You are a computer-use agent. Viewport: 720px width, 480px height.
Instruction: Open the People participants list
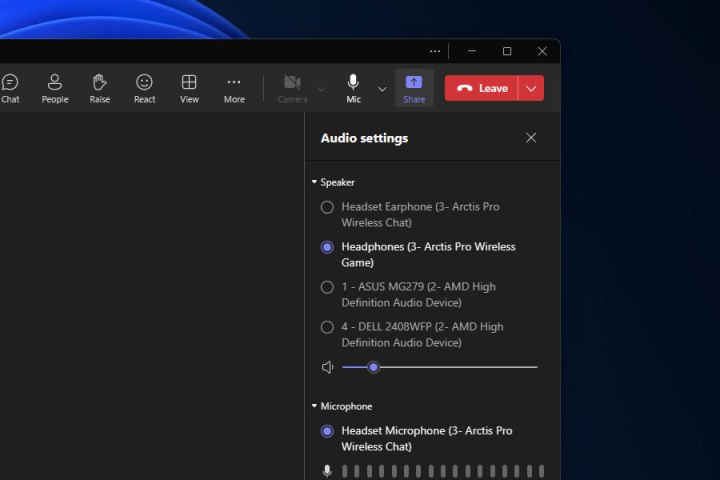pyautogui.click(x=55, y=87)
